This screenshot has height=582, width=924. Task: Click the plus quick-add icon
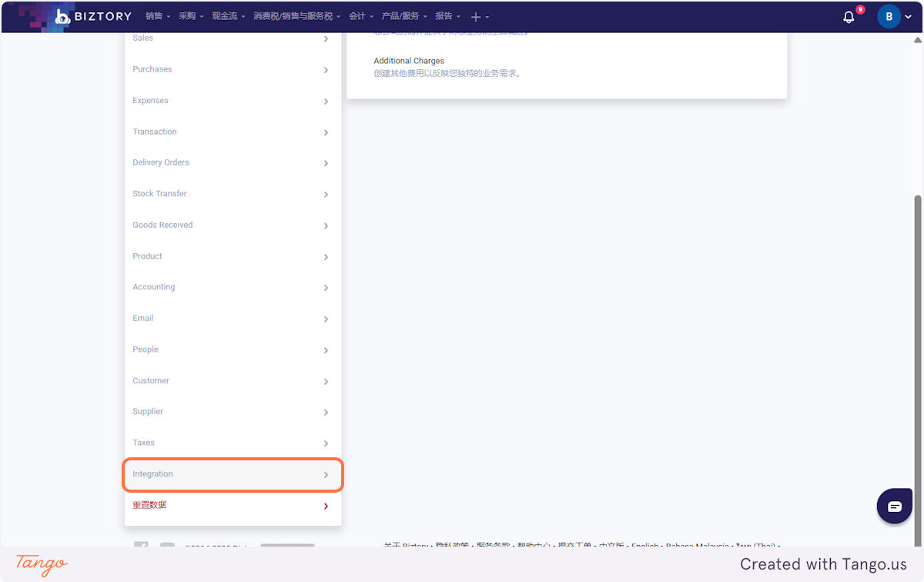tap(476, 17)
